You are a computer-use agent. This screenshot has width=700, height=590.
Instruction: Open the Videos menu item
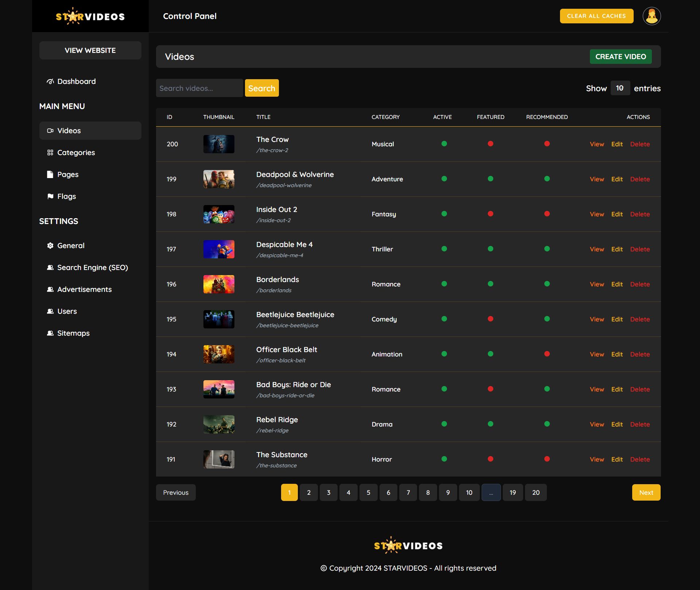tap(90, 131)
